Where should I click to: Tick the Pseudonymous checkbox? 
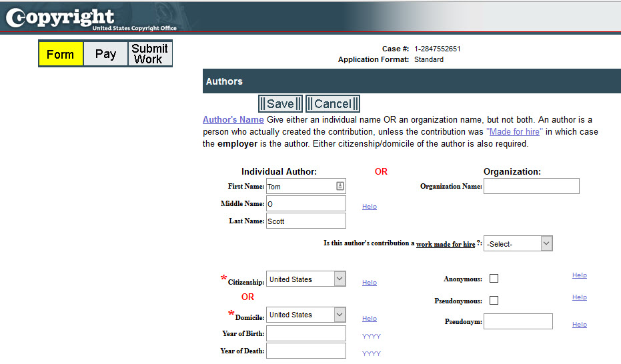494,300
